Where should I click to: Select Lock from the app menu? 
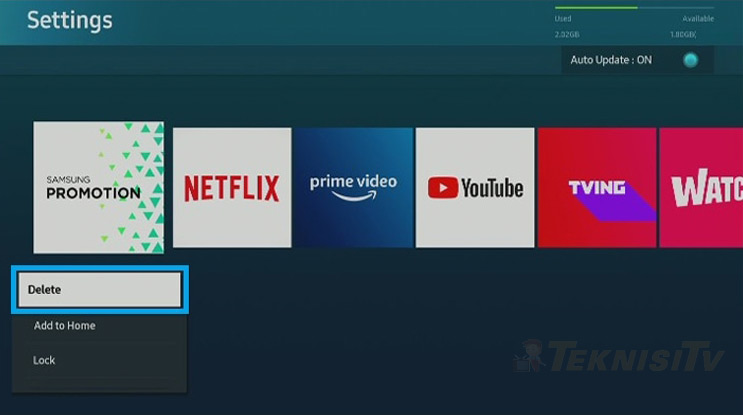pos(100,361)
